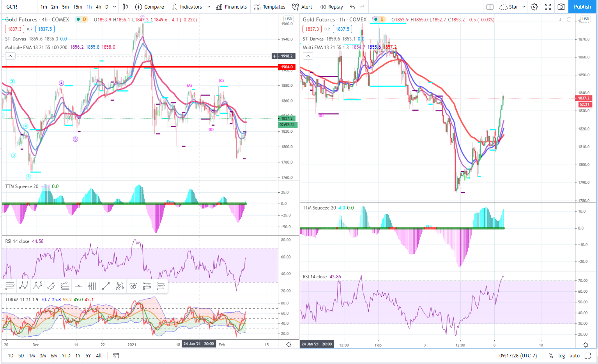Enter fullscreen mode
598x364 pixels.
(548, 7)
